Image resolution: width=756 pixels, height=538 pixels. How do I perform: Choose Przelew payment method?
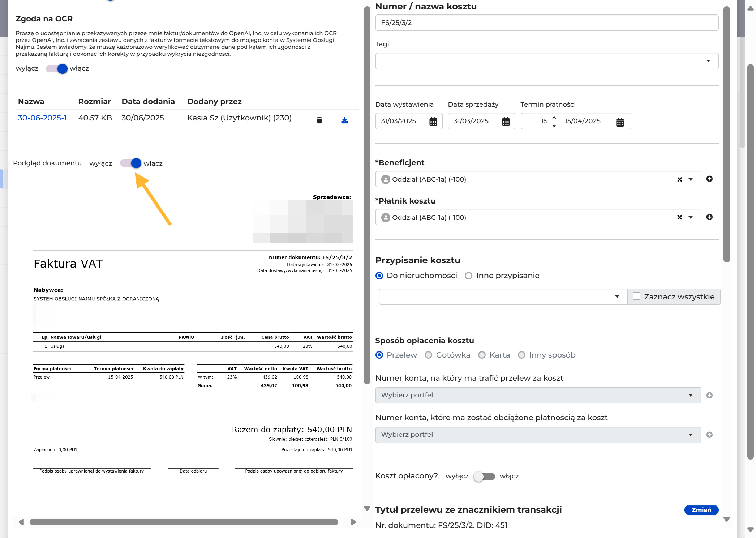pos(379,355)
